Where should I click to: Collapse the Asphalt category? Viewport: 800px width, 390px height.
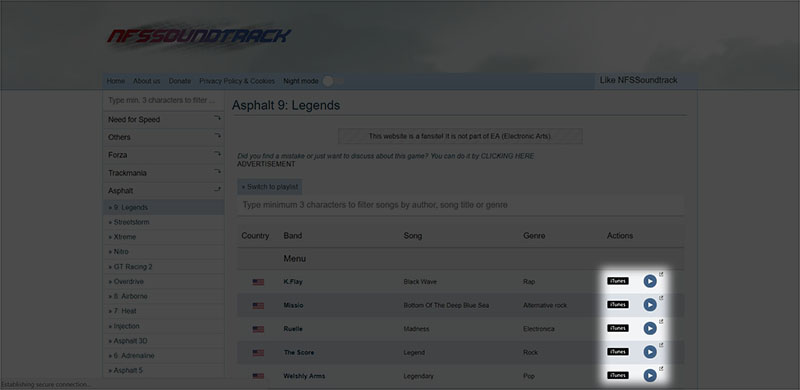pyautogui.click(x=163, y=190)
